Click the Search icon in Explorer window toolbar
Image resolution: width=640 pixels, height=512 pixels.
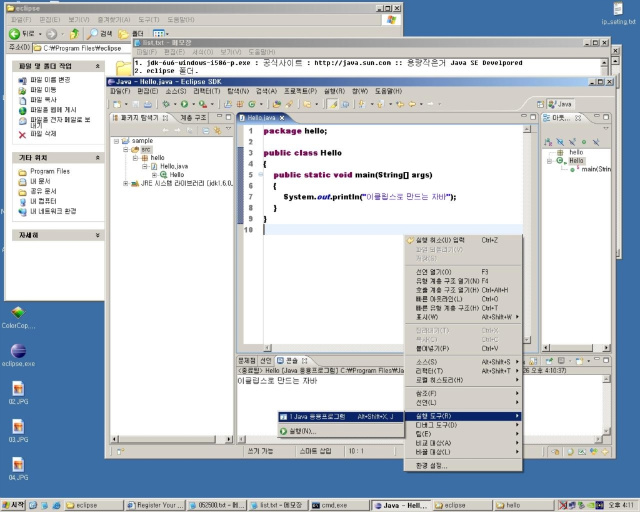(100, 34)
